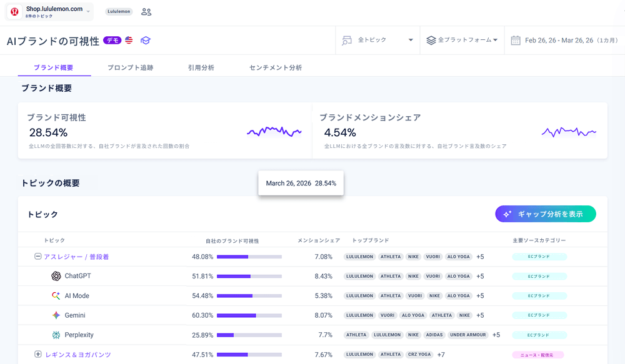The image size is (625, 364).
Task: Click +7 more brands in レギンス row
Action: click(x=441, y=355)
